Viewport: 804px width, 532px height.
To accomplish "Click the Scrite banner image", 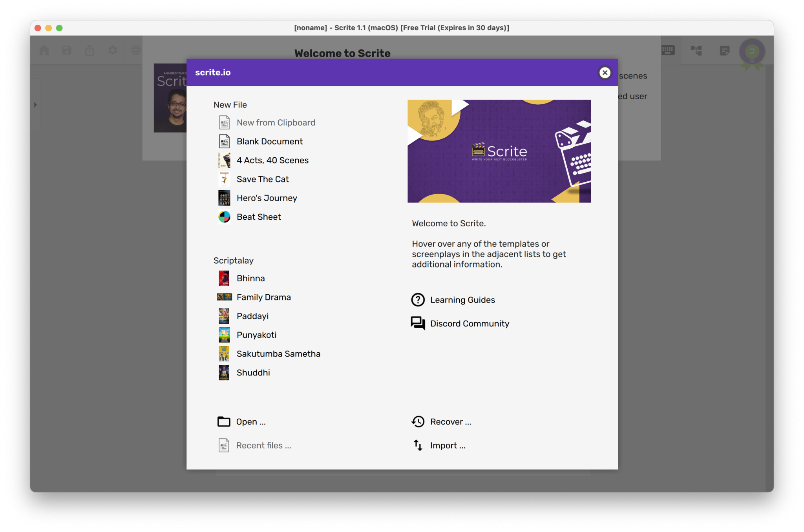I will tap(499, 151).
